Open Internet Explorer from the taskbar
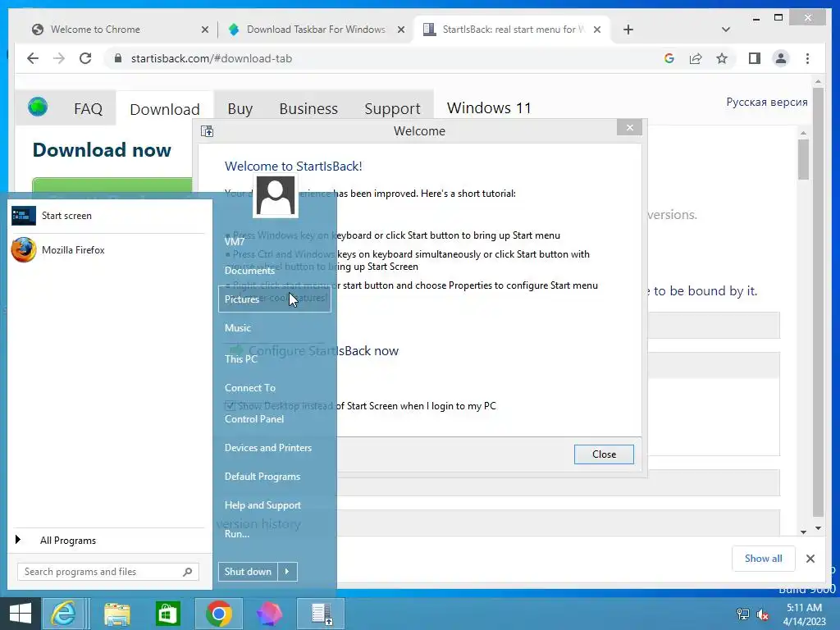This screenshot has width=840, height=630. click(63, 614)
